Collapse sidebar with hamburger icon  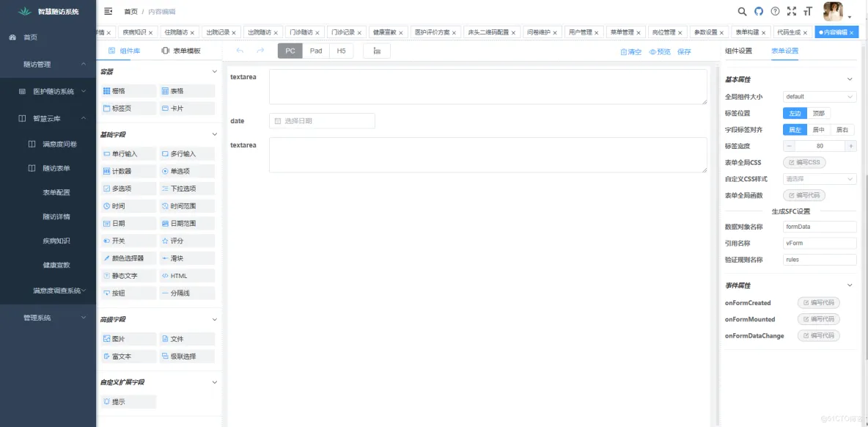tap(108, 11)
